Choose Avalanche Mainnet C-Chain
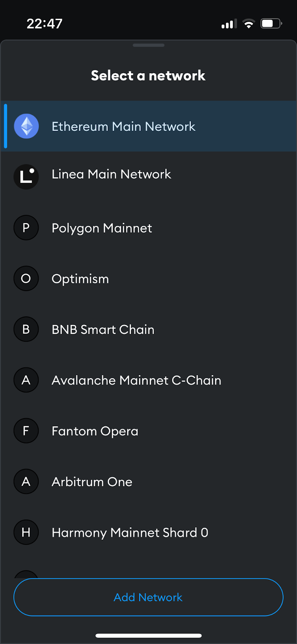The width and height of the screenshot is (297, 644). click(136, 380)
